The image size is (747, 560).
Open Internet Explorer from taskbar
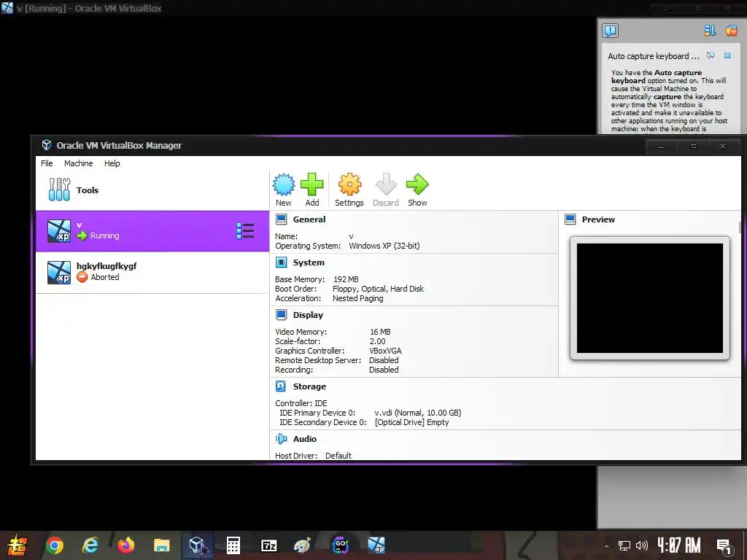click(90, 545)
